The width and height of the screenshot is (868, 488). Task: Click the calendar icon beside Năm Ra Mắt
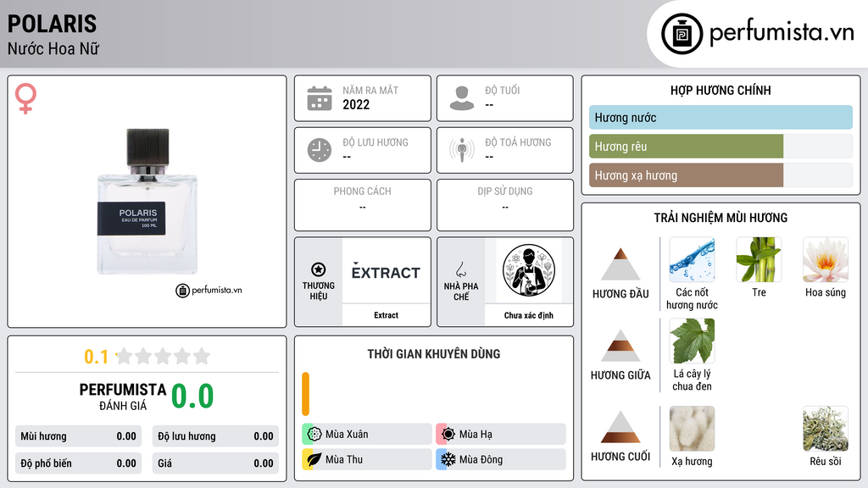(320, 98)
